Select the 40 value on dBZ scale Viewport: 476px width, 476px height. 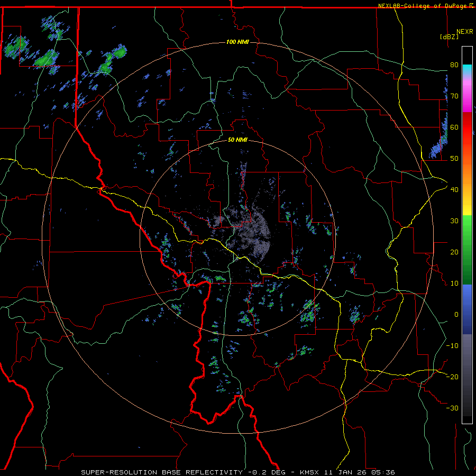(x=454, y=190)
